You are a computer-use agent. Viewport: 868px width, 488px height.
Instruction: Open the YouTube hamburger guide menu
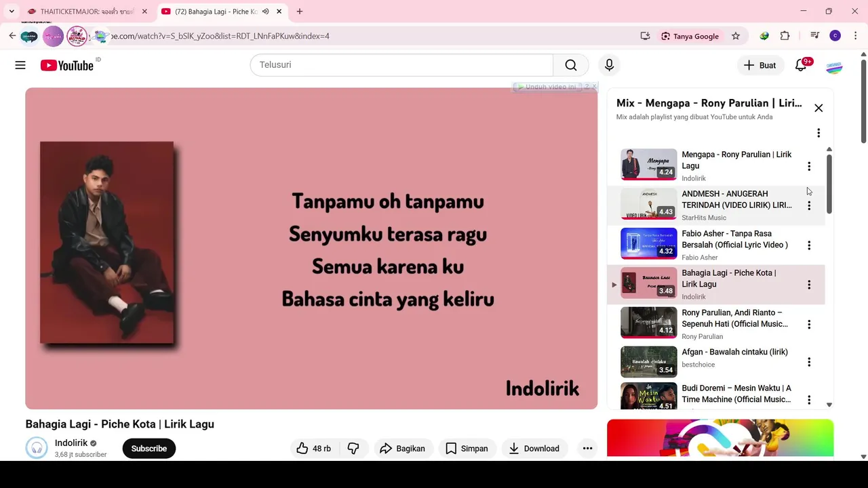pyautogui.click(x=20, y=65)
